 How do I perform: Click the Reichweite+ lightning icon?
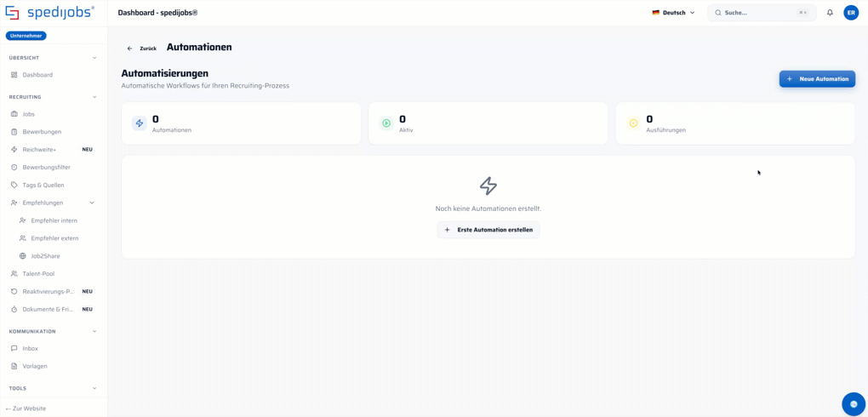[x=14, y=150]
